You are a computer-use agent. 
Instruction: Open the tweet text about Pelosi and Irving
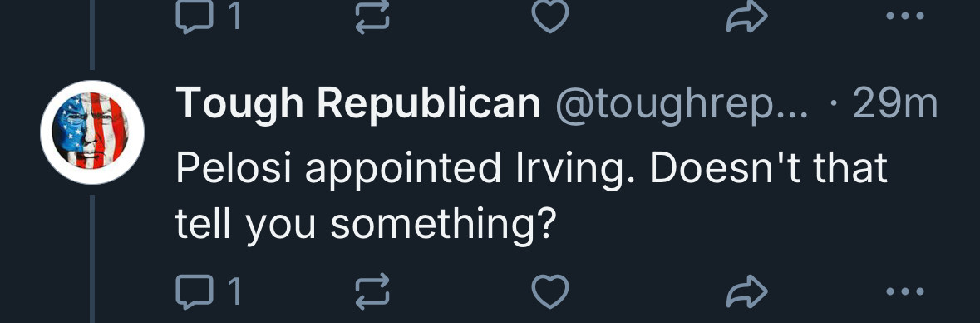532,196
